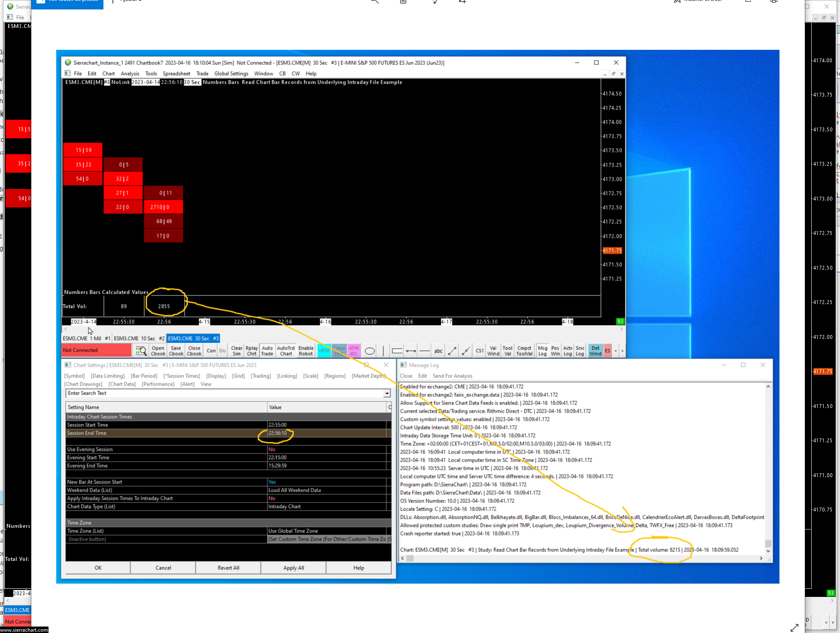Click the pink ATHI ATL toolbar button
Screen dimensions: 840x633
353,351
